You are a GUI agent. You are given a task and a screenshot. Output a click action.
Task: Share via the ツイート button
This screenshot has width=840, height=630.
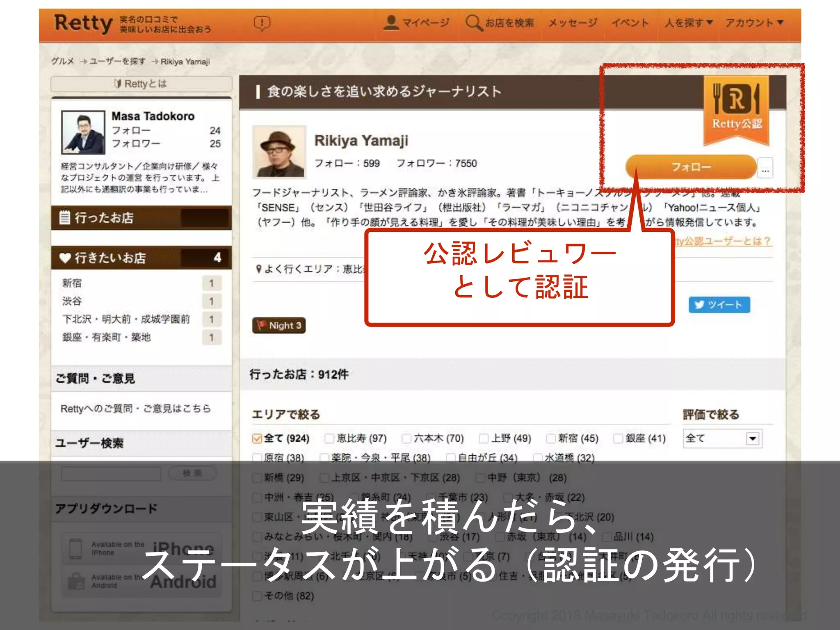(719, 305)
